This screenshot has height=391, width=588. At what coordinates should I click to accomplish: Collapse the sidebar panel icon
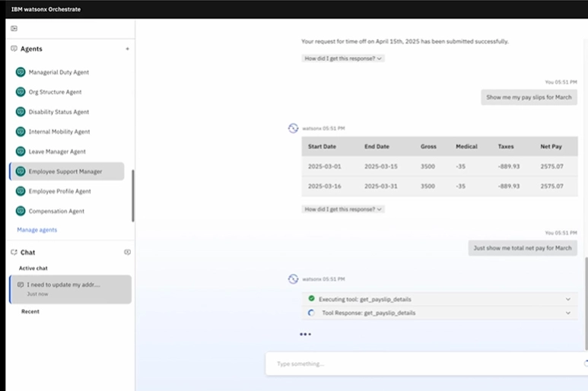coord(14,28)
